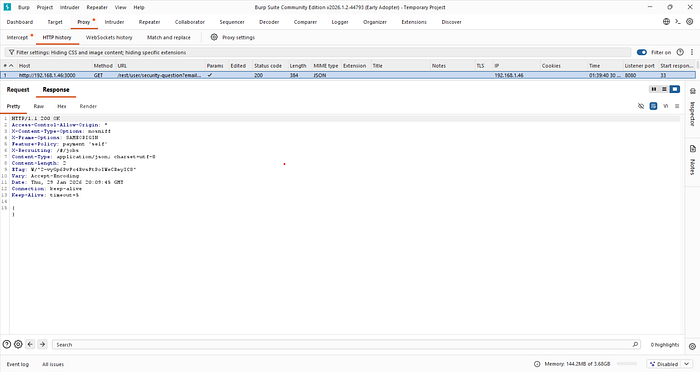700x372 pixels.
Task: Sort by the # column arrow
Action: [x=11, y=66]
